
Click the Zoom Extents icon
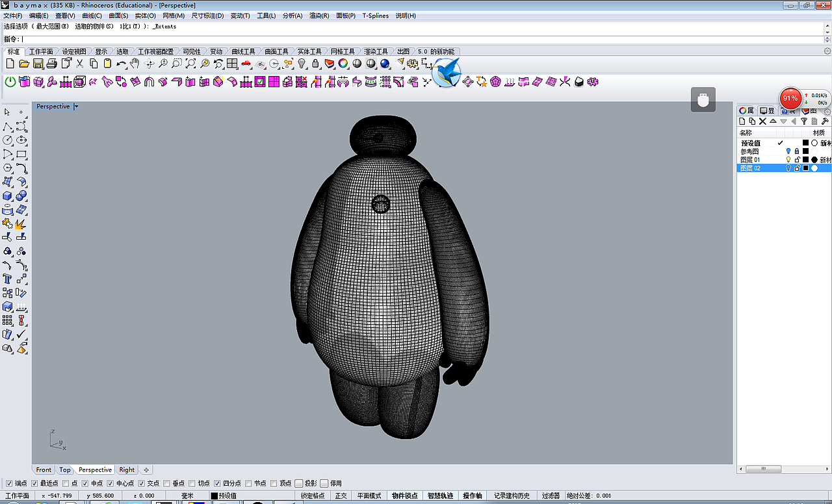click(x=190, y=64)
